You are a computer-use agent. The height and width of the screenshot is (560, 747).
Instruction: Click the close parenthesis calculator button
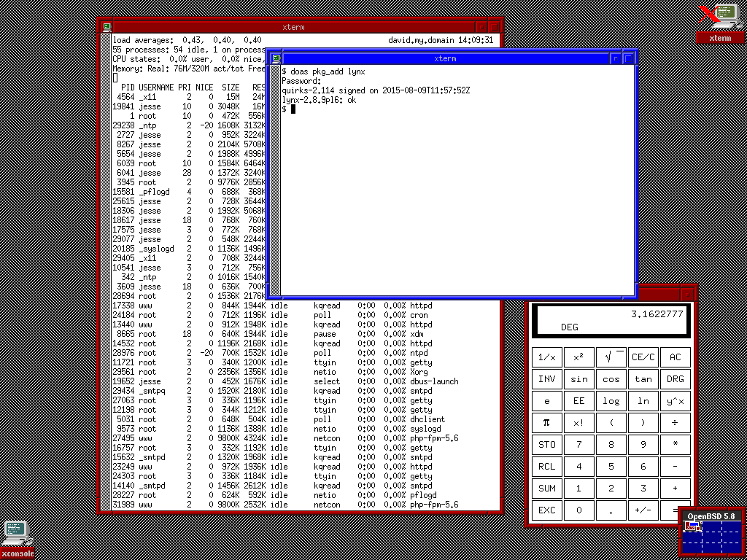tap(643, 423)
